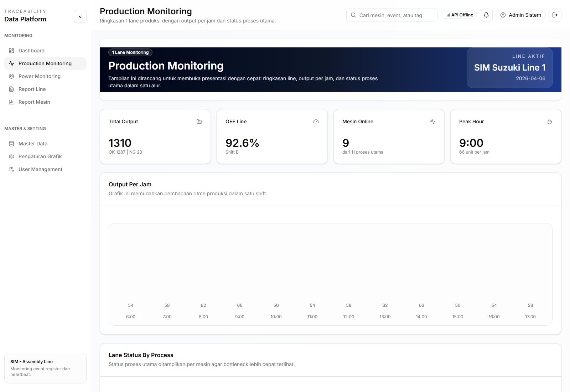This screenshot has width=570, height=392.
Task: Open Power Monitoring page
Action: coord(45,76)
